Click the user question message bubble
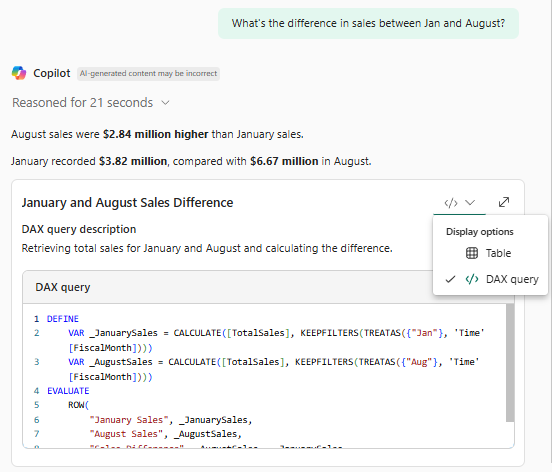The width and height of the screenshot is (552, 472). [x=368, y=23]
